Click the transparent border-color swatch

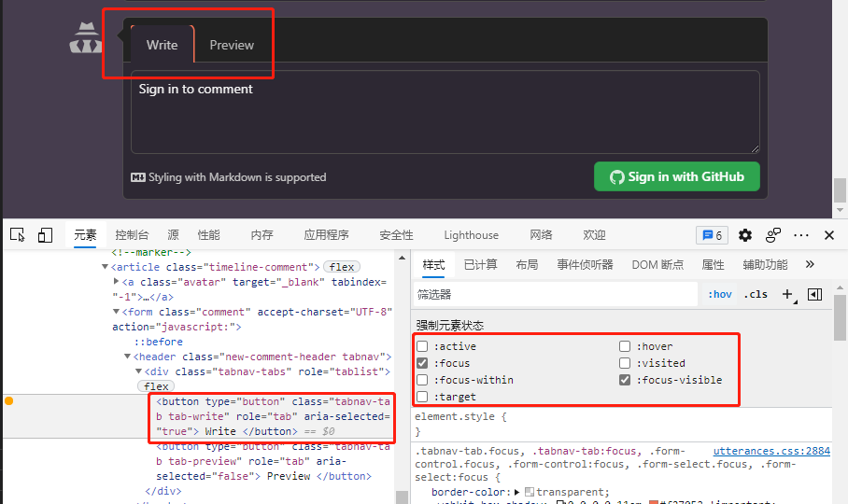(x=530, y=492)
